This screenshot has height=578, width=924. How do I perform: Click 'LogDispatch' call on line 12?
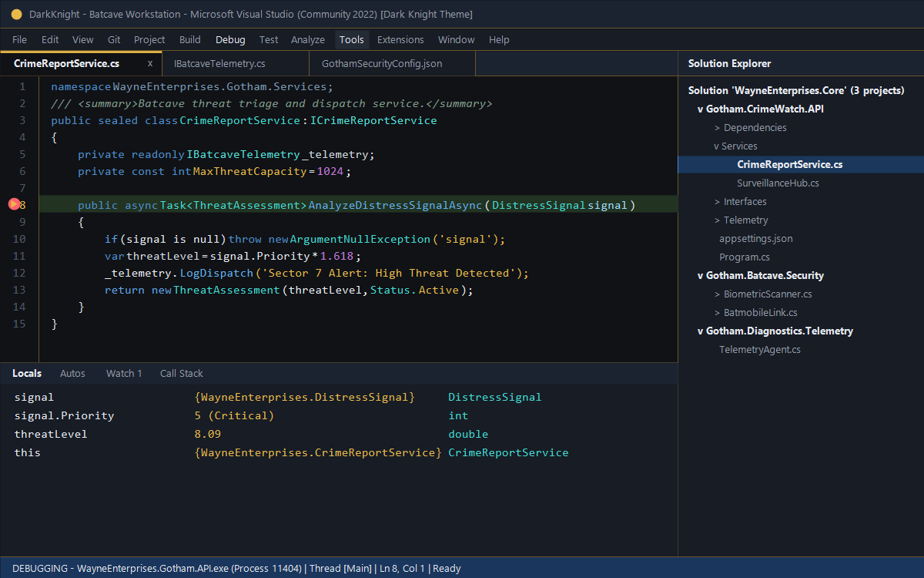(x=216, y=273)
